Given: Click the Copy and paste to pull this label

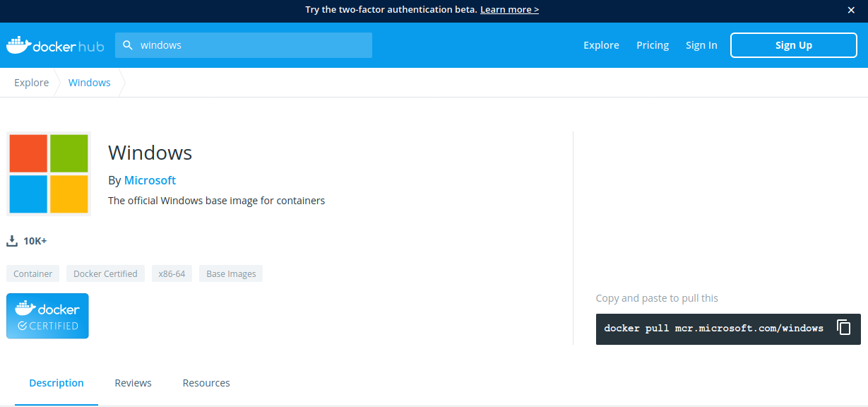Looking at the screenshot, I should pos(657,298).
